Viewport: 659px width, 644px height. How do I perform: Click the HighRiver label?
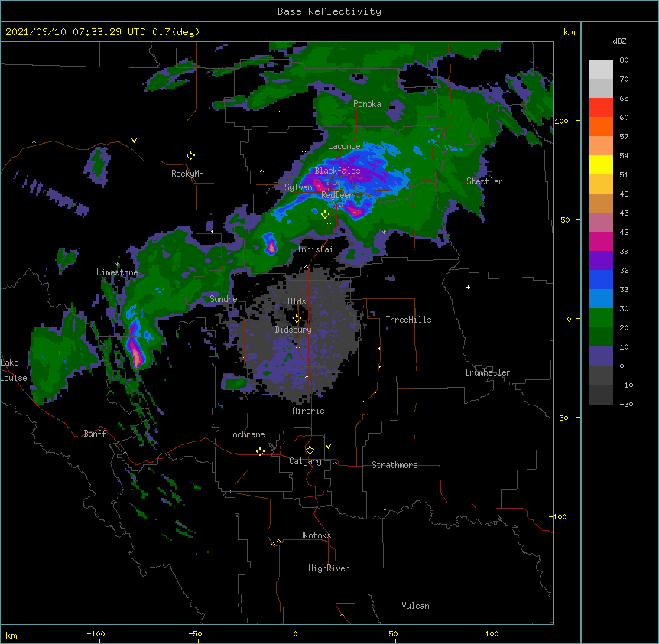click(x=329, y=568)
